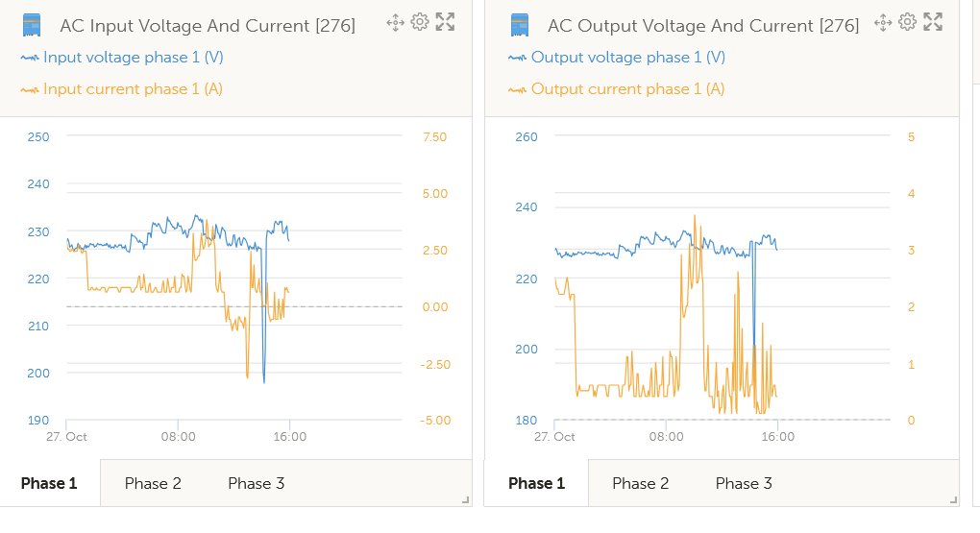Image resolution: width=980 pixels, height=533 pixels.
Task: Switch AC Input chart to Phase 2
Action: 153,483
